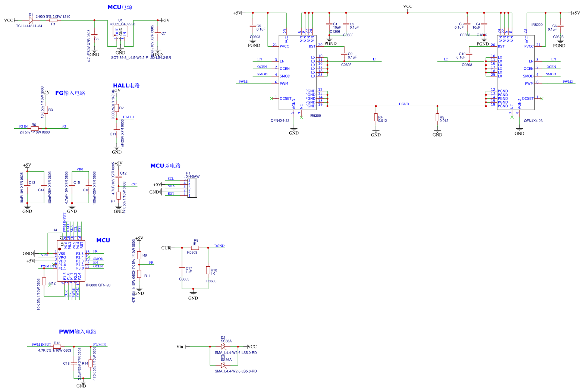Select capacitor C10 symbol
Screen dimensions: 584x392
click(x=469, y=54)
